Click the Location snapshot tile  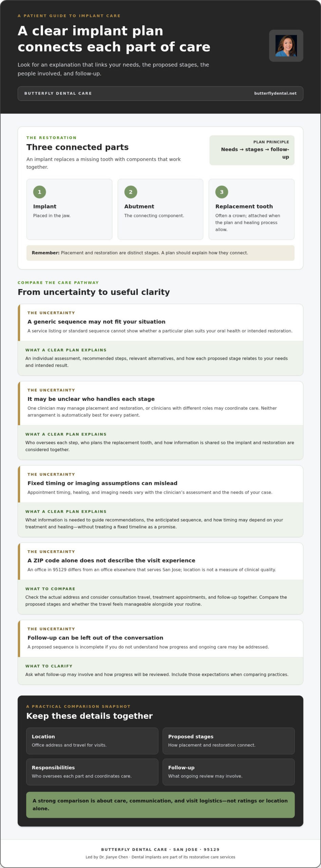(92, 741)
